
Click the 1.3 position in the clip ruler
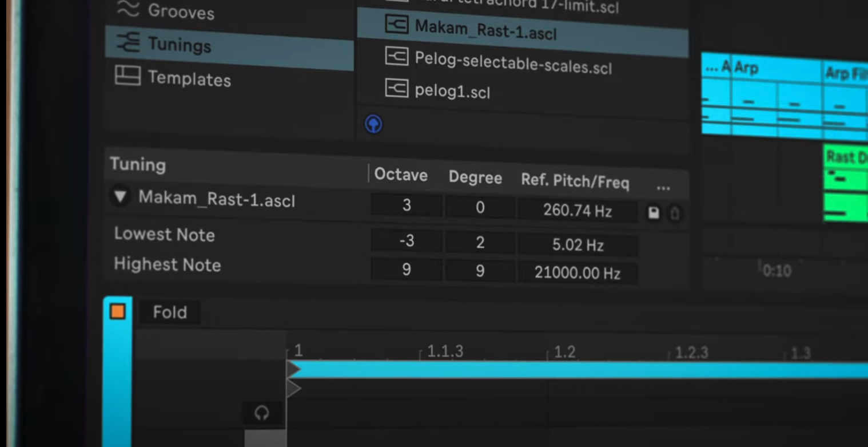[x=800, y=353]
